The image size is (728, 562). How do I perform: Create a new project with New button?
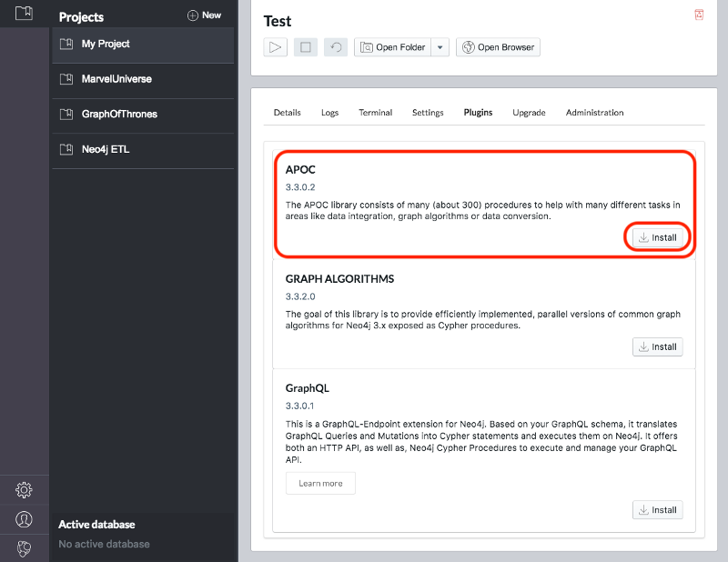pyautogui.click(x=204, y=15)
